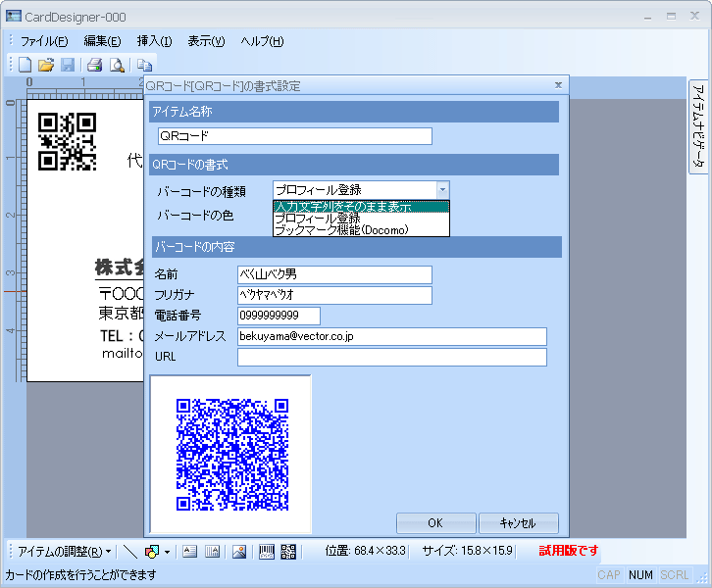Open the ヘルプ(H) menu
The height and width of the screenshot is (588, 712).
pos(263,41)
